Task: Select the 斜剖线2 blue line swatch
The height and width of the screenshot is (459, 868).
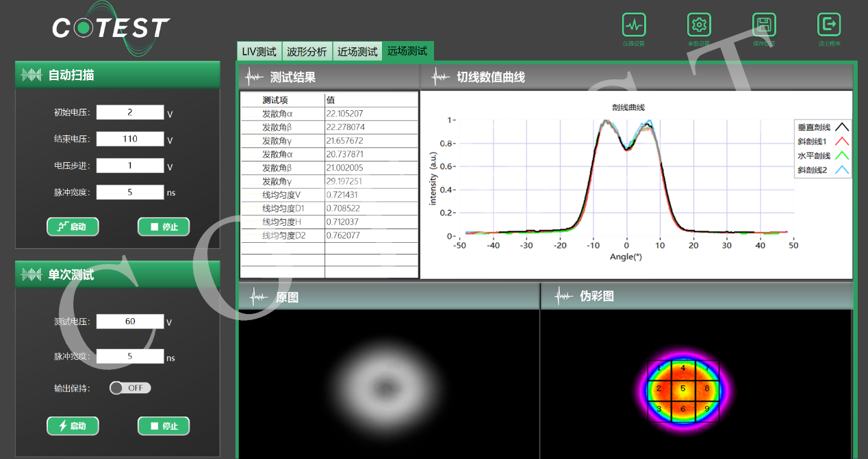Action: [x=842, y=170]
